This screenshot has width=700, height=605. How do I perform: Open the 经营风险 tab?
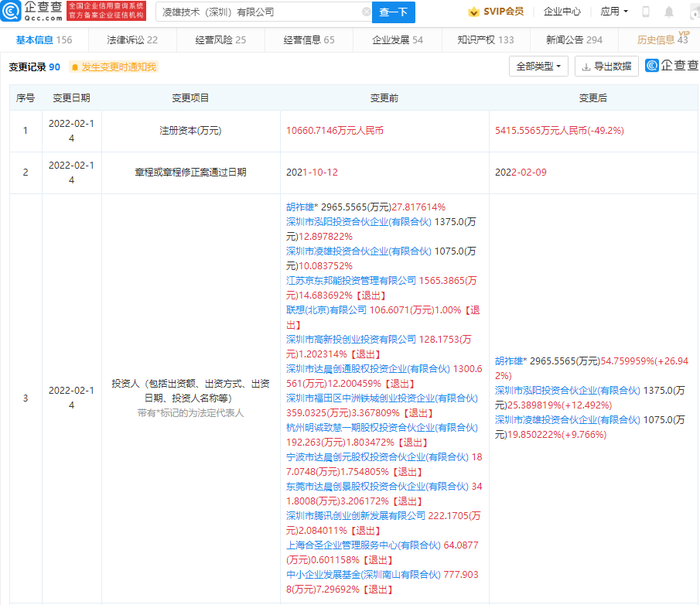coord(220,40)
